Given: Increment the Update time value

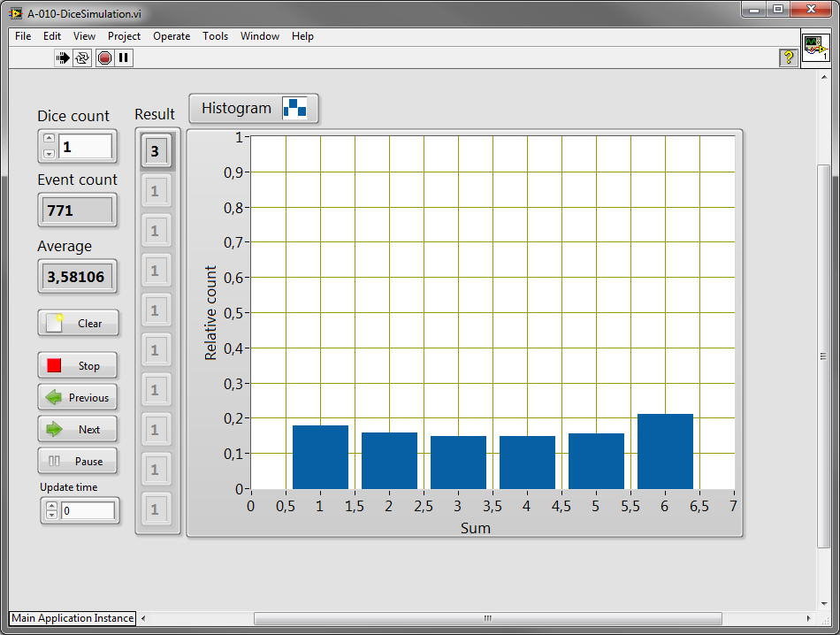Looking at the screenshot, I should point(51,505).
